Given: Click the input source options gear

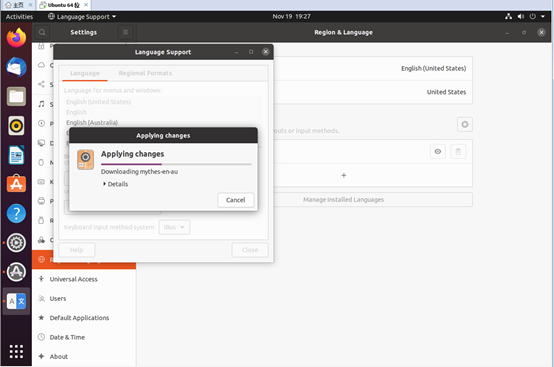Looking at the screenshot, I should pos(465,124).
